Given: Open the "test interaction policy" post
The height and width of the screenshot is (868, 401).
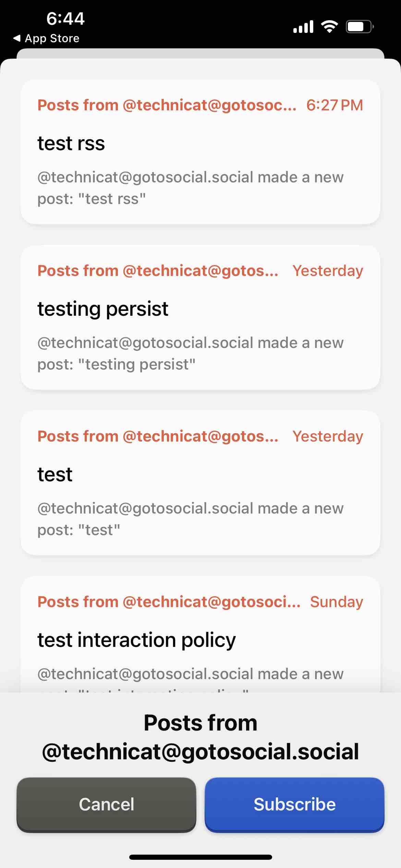Looking at the screenshot, I should coord(136,640).
